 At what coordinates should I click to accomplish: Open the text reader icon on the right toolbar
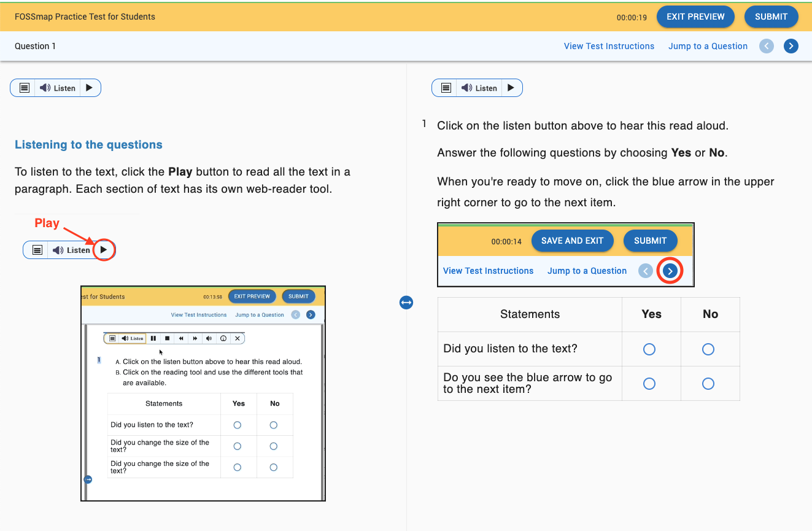(446, 88)
